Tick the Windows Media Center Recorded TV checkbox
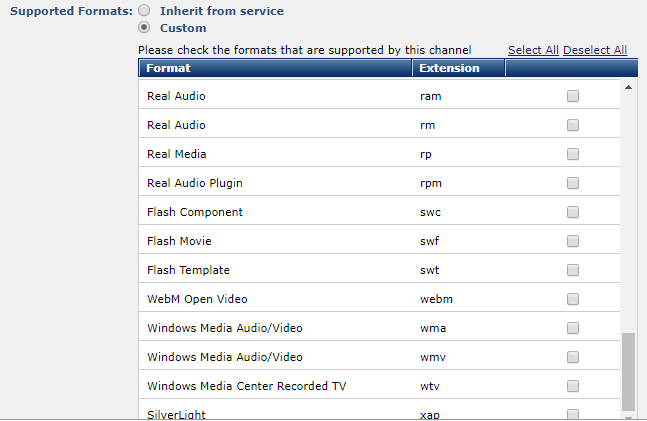 [x=573, y=387]
